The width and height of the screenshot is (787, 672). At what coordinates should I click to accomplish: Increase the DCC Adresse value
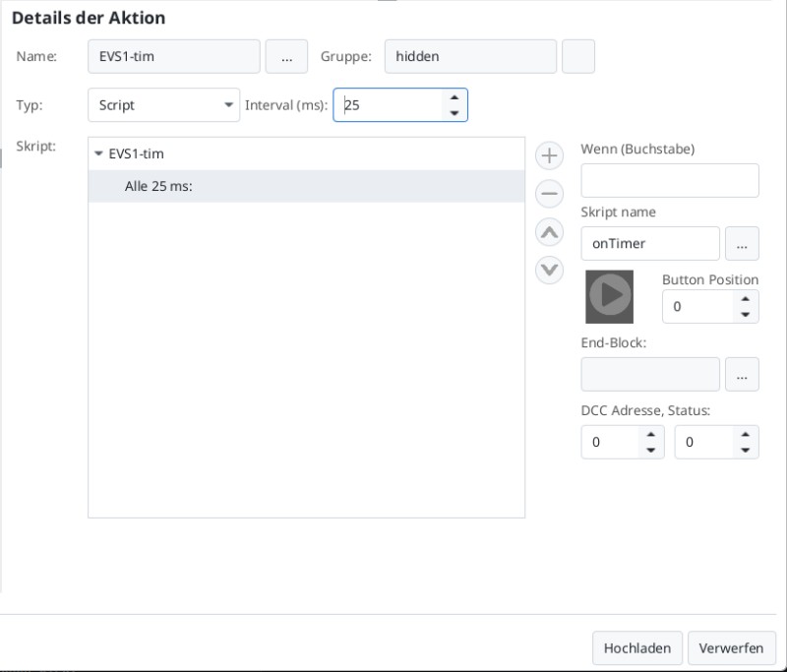[651, 435]
